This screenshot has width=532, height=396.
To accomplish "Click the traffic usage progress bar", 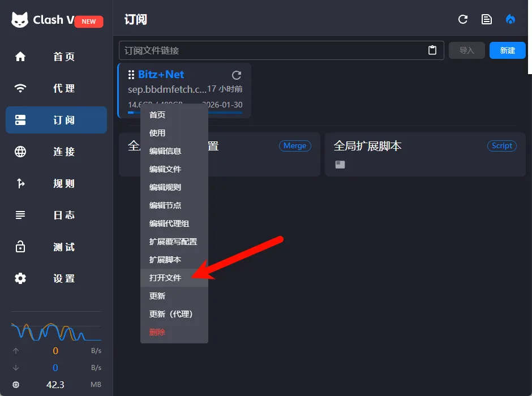I will pyautogui.click(x=185, y=113).
